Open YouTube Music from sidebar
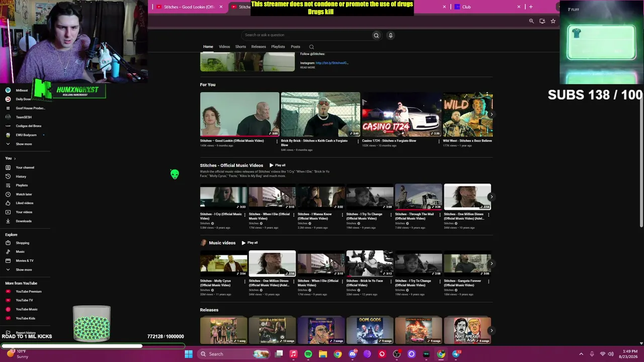Image resolution: width=644 pixels, height=362 pixels. click(26, 309)
